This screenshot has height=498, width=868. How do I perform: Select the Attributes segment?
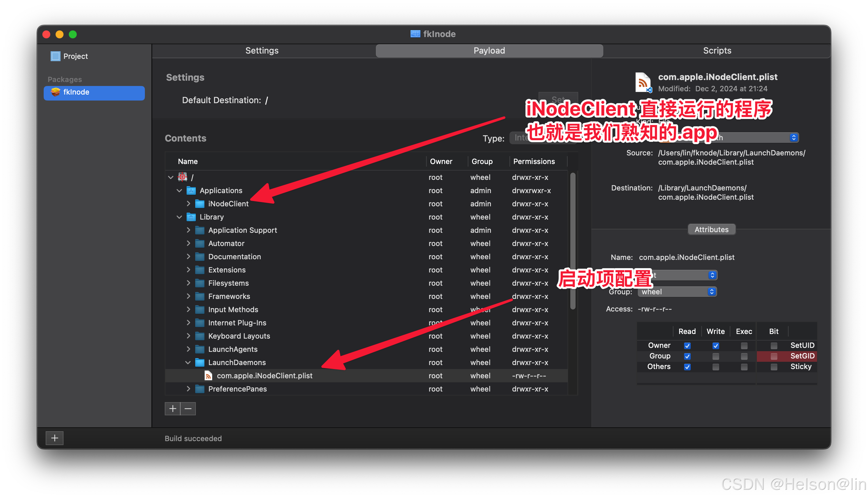click(x=711, y=229)
